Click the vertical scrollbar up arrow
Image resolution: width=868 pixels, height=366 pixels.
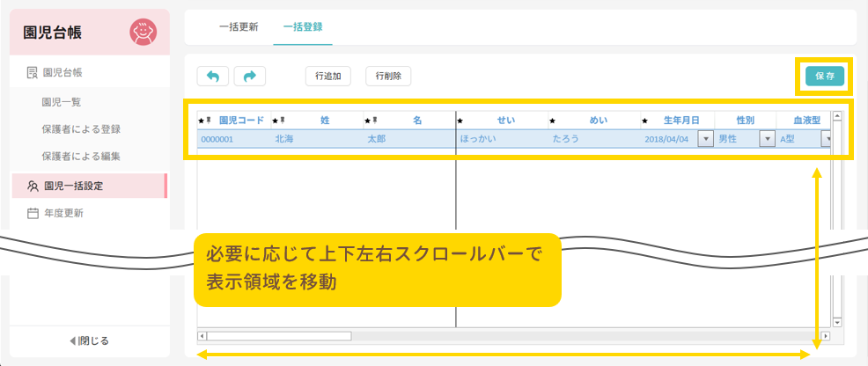point(837,115)
